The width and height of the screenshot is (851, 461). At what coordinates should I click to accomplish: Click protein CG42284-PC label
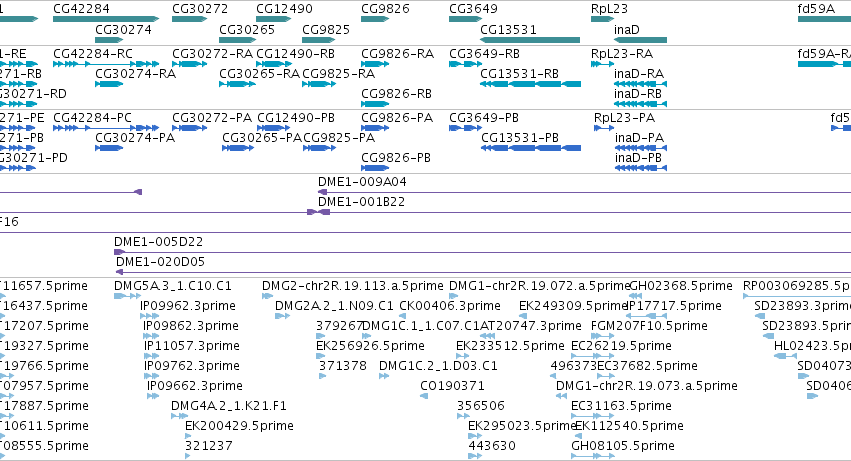(92, 118)
